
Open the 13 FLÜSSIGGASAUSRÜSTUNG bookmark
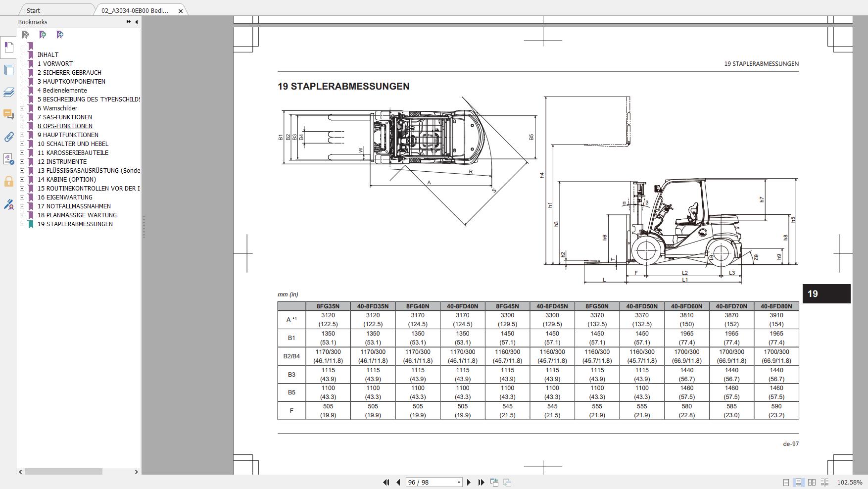click(x=89, y=170)
